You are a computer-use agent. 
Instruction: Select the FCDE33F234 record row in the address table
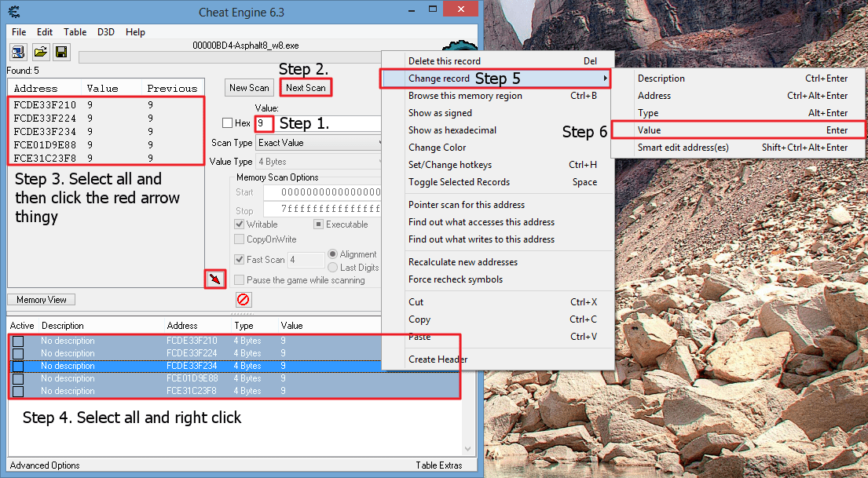click(235, 366)
